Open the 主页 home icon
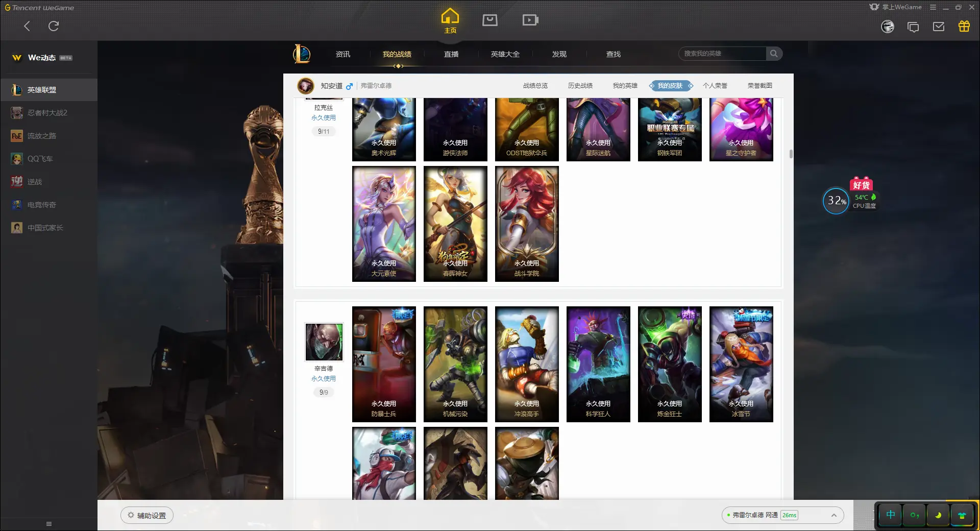Screen dimensions: 980x531 450,21
